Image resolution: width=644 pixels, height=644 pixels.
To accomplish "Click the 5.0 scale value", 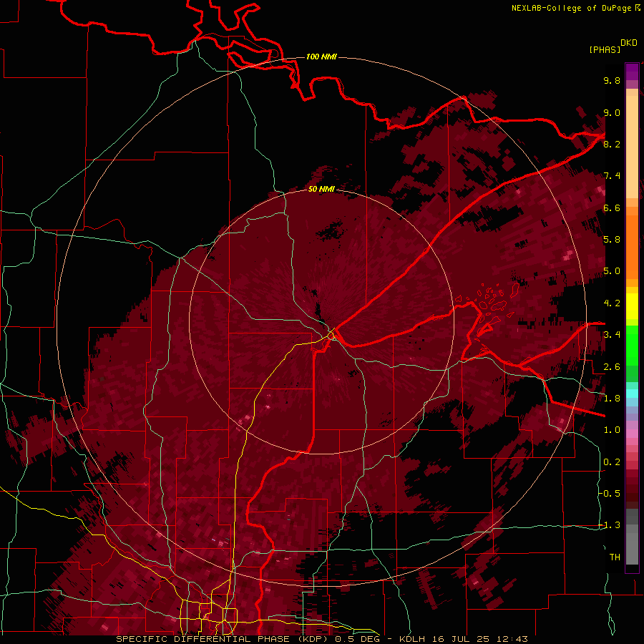I will [612, 271].
